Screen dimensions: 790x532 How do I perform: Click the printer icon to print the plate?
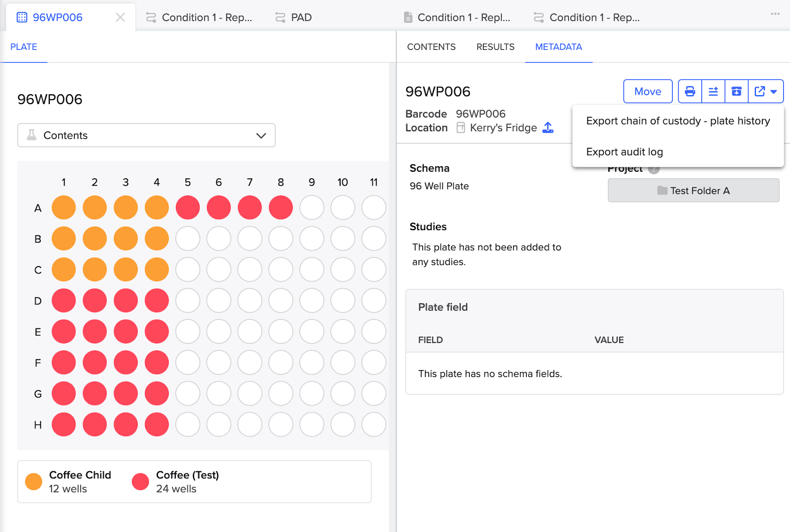point(689,91)
